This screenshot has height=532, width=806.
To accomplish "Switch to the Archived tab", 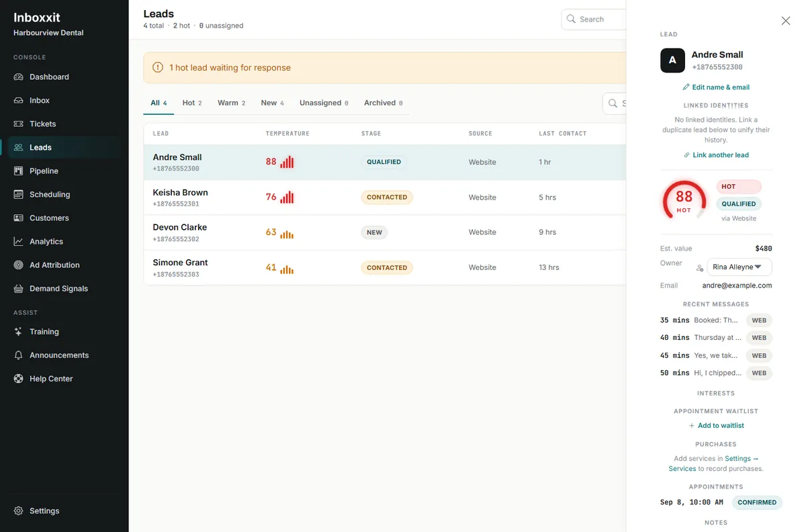I will tap(383, 103).
